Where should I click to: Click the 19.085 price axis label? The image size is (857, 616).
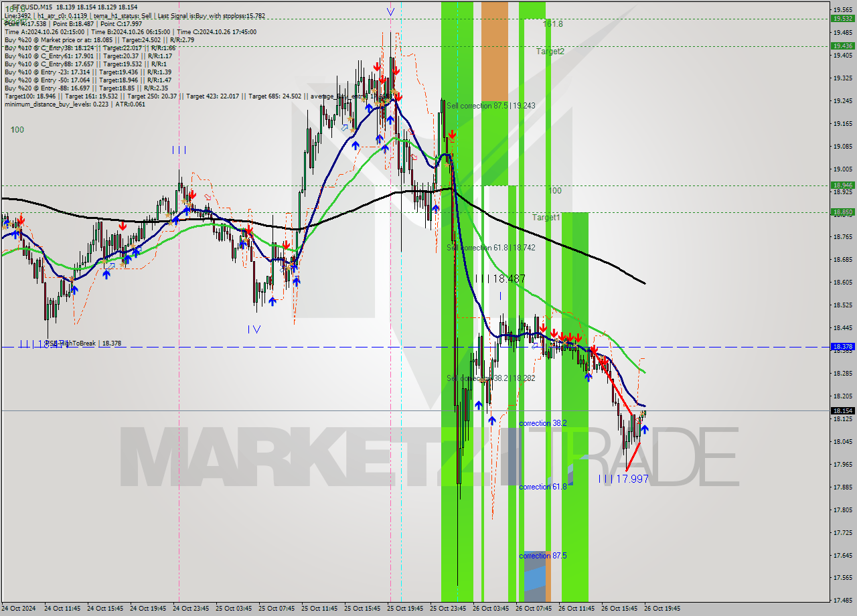pyautogui.click(x=842, y=146)
